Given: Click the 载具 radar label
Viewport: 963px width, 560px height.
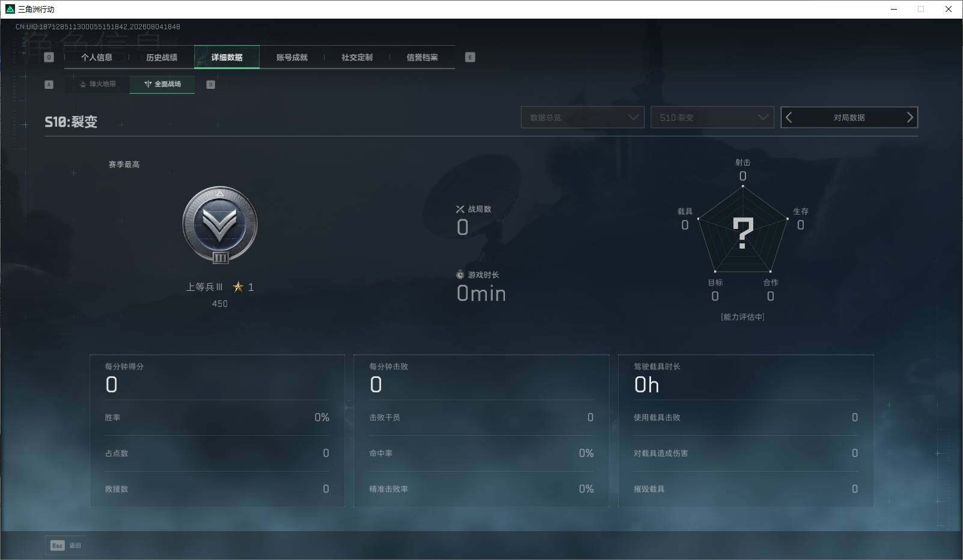Looking at the screenshot, I should coord(685,212).
